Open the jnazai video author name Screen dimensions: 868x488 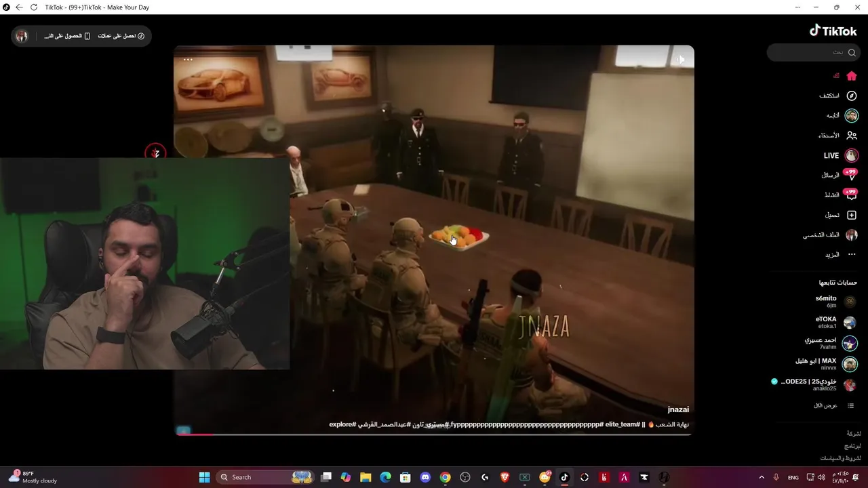pyautogui.click(x=678, y=409)
